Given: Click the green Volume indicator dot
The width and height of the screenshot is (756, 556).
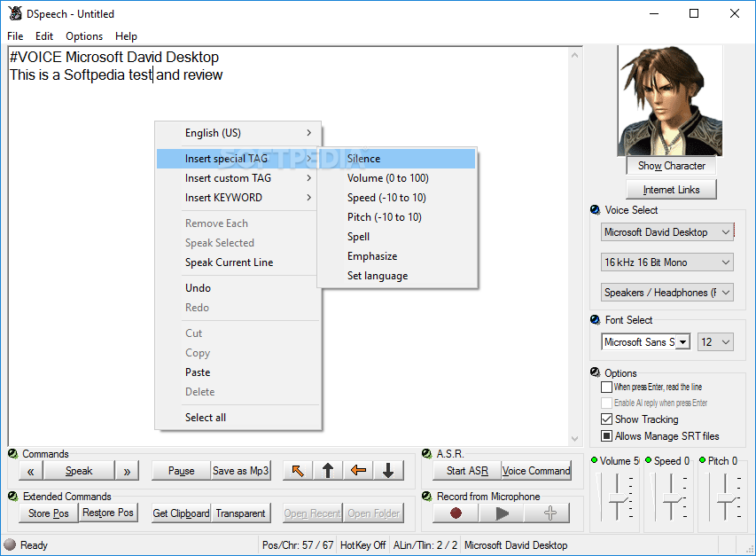Looking at the screenshot, I should tap(595, 460).
